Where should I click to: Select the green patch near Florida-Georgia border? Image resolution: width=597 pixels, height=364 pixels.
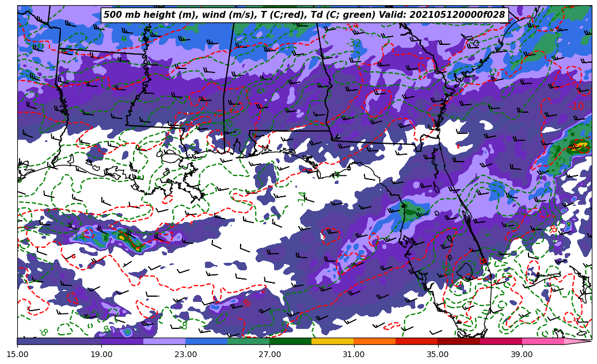(410, 209)
